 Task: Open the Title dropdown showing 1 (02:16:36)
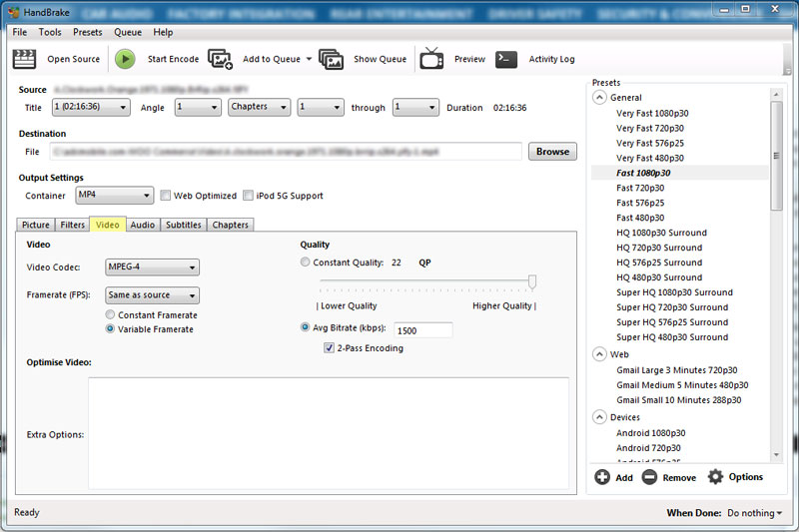pyautogui.click(x=91, y=108)
